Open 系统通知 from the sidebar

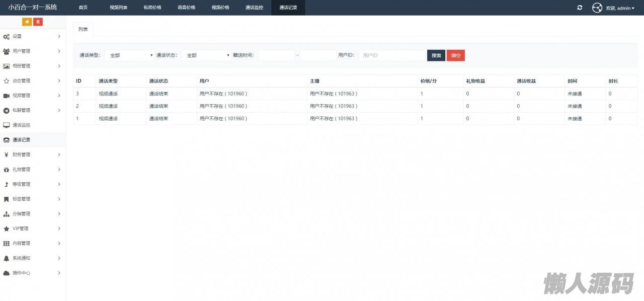pos(21,258)
